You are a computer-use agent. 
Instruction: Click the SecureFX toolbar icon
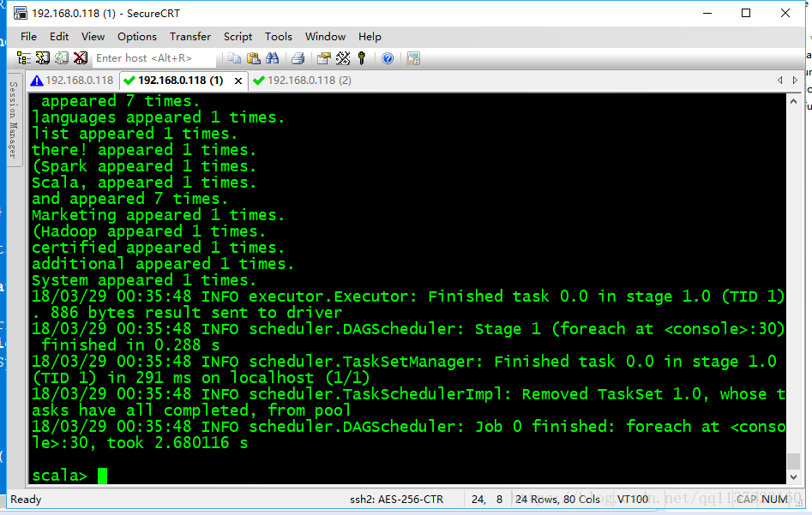tap(413, 58)
